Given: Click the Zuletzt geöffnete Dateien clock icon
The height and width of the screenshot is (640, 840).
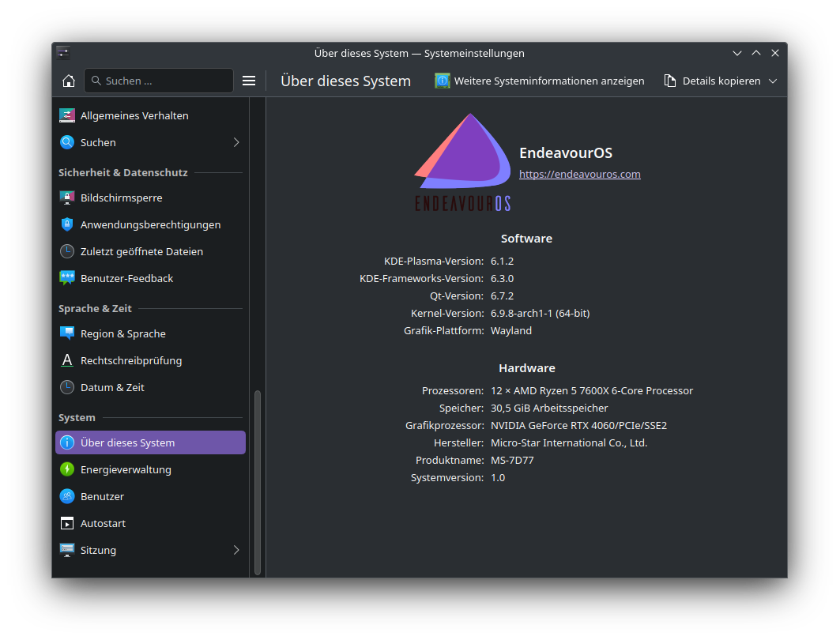Looking at the screenshot, I should pos(67,251).
